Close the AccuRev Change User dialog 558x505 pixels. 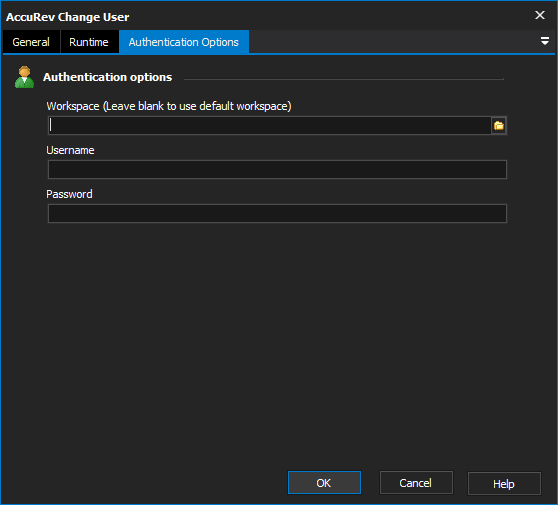(x=540, y=15)
